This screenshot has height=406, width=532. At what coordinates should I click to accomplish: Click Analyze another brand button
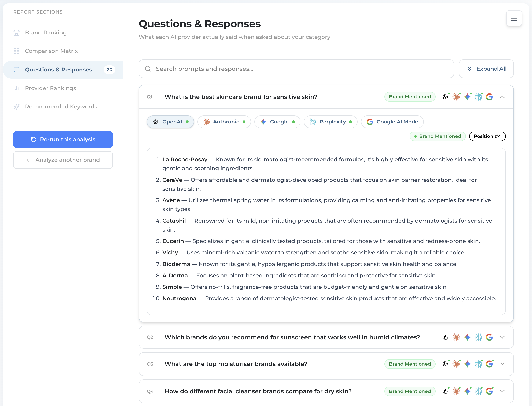63,160
